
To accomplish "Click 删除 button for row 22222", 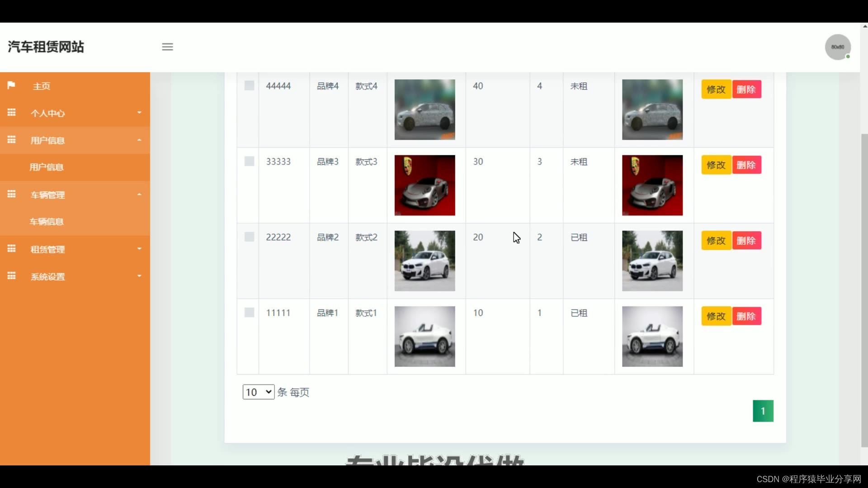I will coord(746,240).
